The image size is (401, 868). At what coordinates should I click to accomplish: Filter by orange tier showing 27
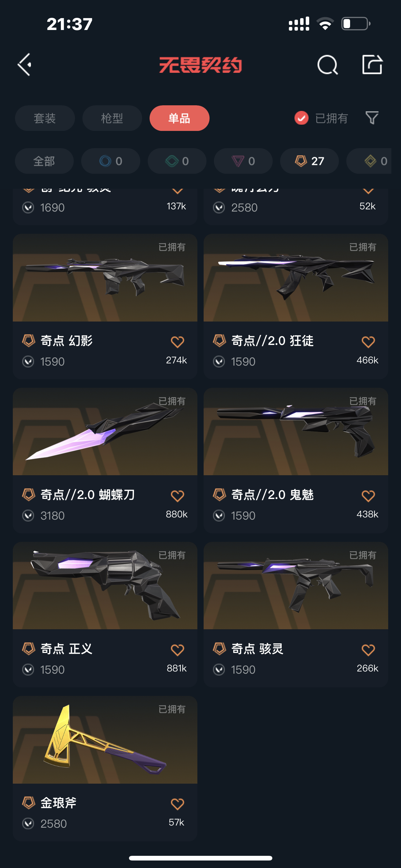pyautogui.click(x=309, y=161)
